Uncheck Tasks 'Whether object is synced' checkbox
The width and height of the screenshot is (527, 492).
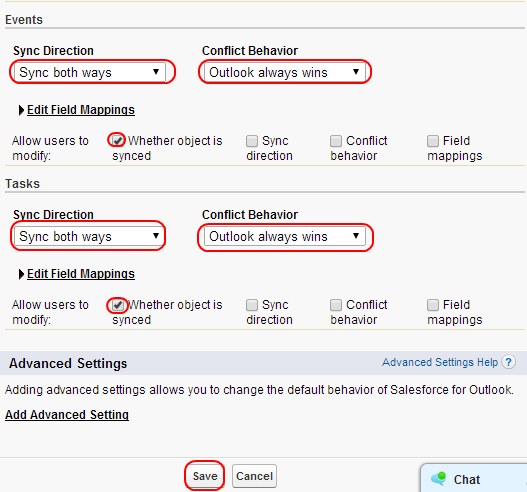(118, 305)
